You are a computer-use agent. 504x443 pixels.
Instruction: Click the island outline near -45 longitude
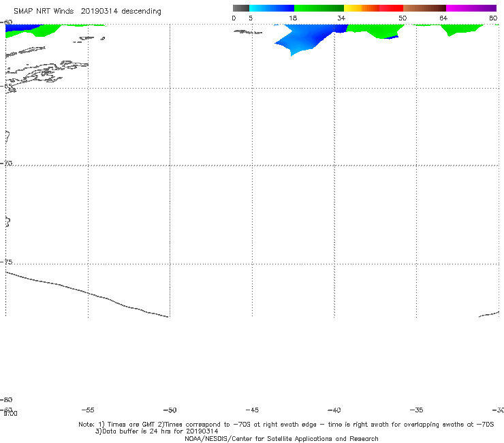point(247,32)
